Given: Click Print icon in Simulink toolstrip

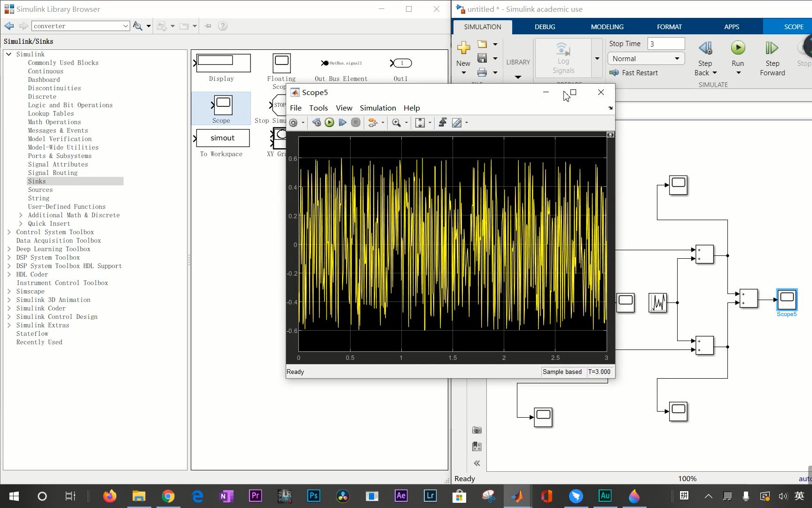Looking at the screenshot, I should (x=482, y=72).
